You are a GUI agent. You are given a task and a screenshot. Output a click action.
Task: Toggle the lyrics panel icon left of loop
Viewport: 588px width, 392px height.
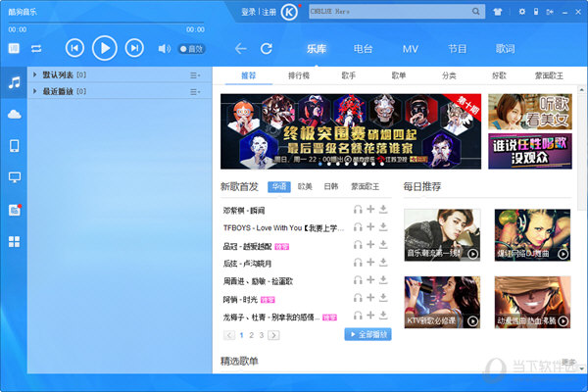(x=14, y=48)
